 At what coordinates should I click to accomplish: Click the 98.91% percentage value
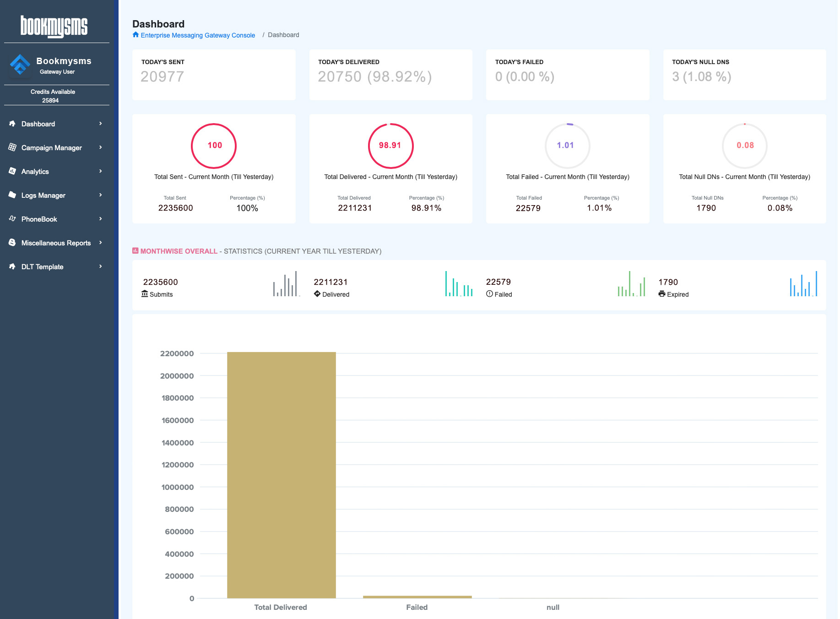point(426,208)
